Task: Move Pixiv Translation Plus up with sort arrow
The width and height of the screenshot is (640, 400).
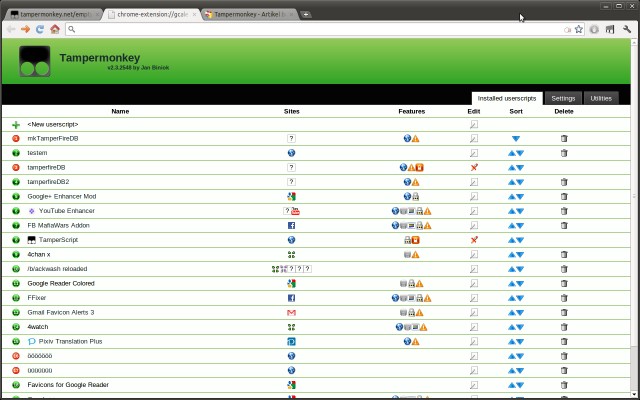Action: coord(511,341)
